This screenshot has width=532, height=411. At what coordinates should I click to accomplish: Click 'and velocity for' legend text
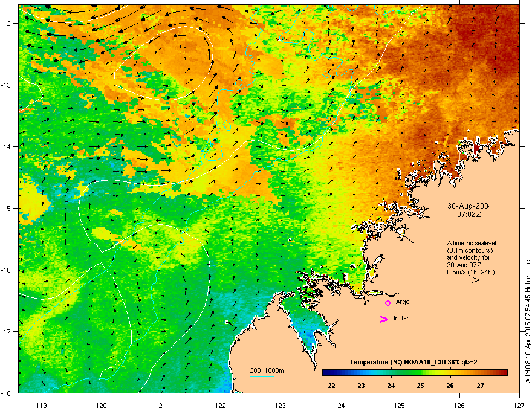(464, 257)
